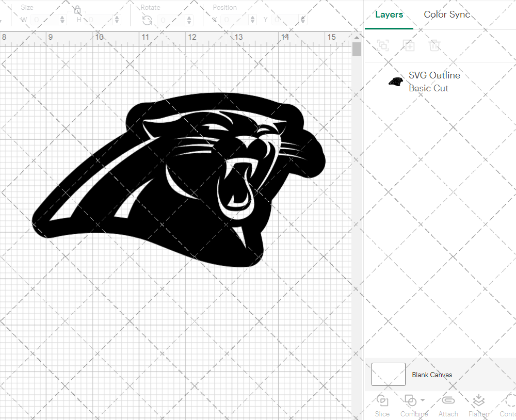
Task: Select the SVG Outline layer
Action: (440, 82)
